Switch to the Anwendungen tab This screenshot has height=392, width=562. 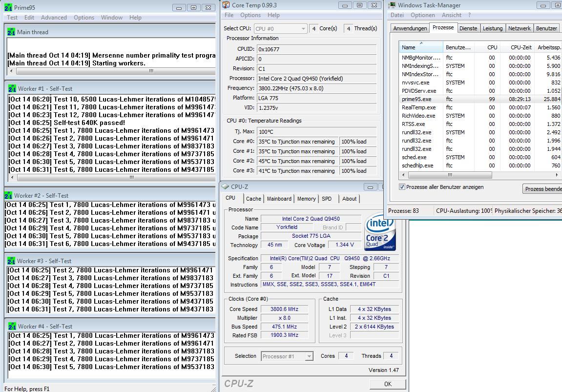click(410, 28)
